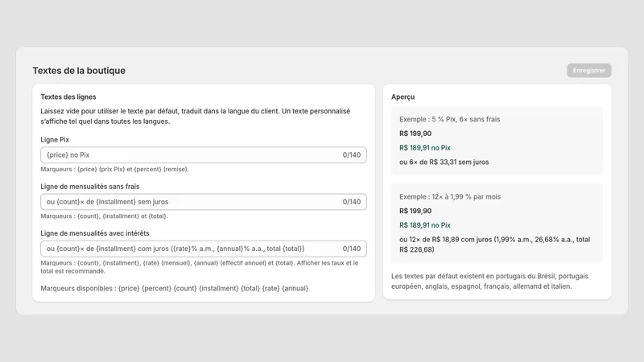Click the 'Ligne Pix' label
Viewport: 644px width, 362px height.
coord(55,140)
